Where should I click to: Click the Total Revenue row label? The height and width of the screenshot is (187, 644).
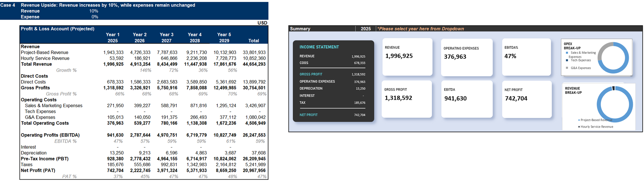(36, 64)
